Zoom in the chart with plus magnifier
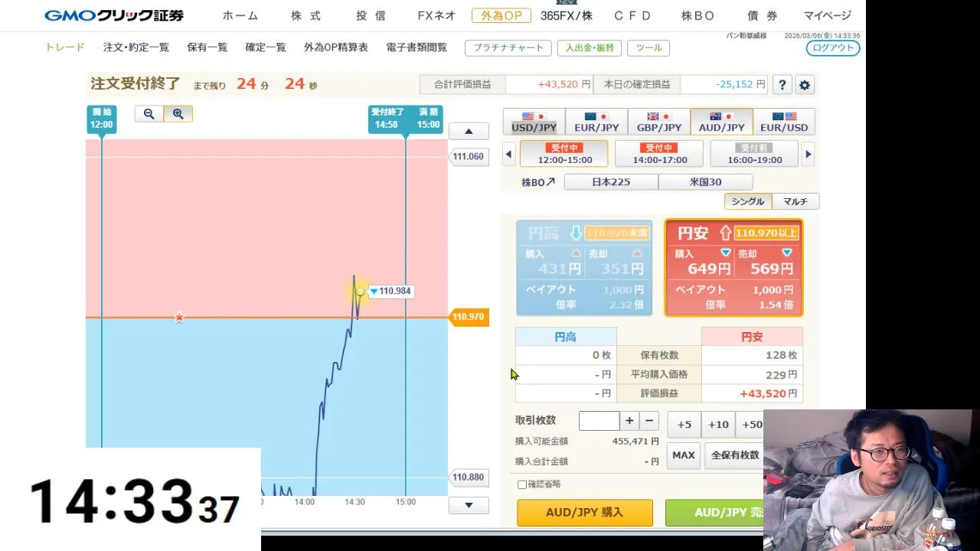Viewport: 980px width, 551px height. [x=178, y=114]
